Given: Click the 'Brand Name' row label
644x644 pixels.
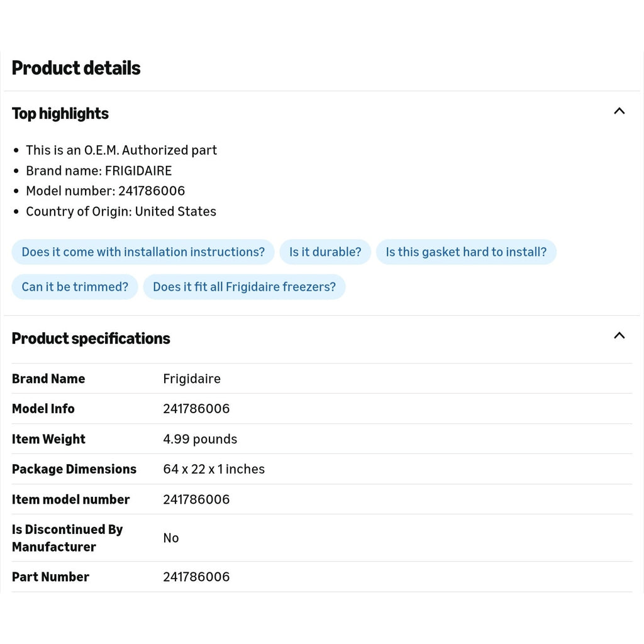Looking at the screenshot, I should tap(48, 379).
